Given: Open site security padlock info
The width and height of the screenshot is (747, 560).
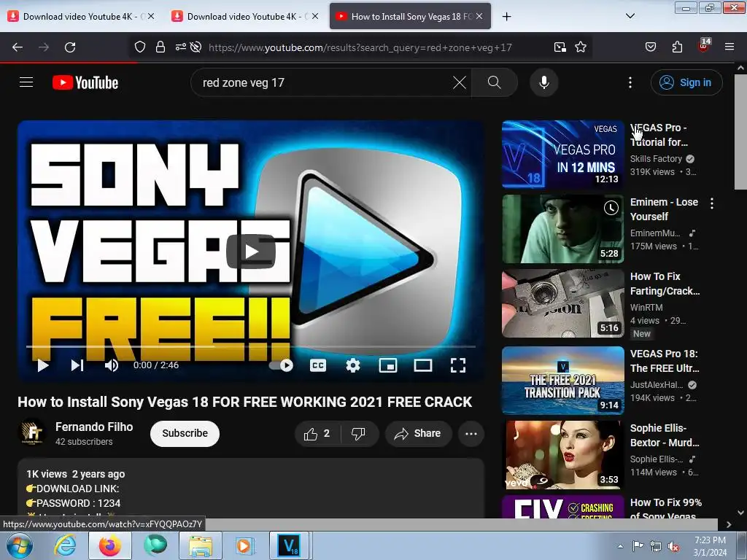Looking at the screenshot, I should (x=160, y=47).
